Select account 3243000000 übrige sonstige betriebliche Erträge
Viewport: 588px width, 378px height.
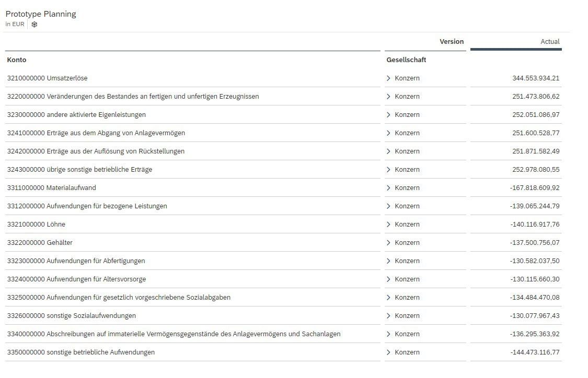coord(79,170)
